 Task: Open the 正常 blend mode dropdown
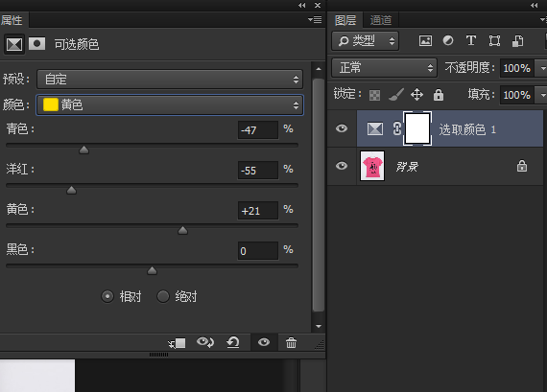384,67
